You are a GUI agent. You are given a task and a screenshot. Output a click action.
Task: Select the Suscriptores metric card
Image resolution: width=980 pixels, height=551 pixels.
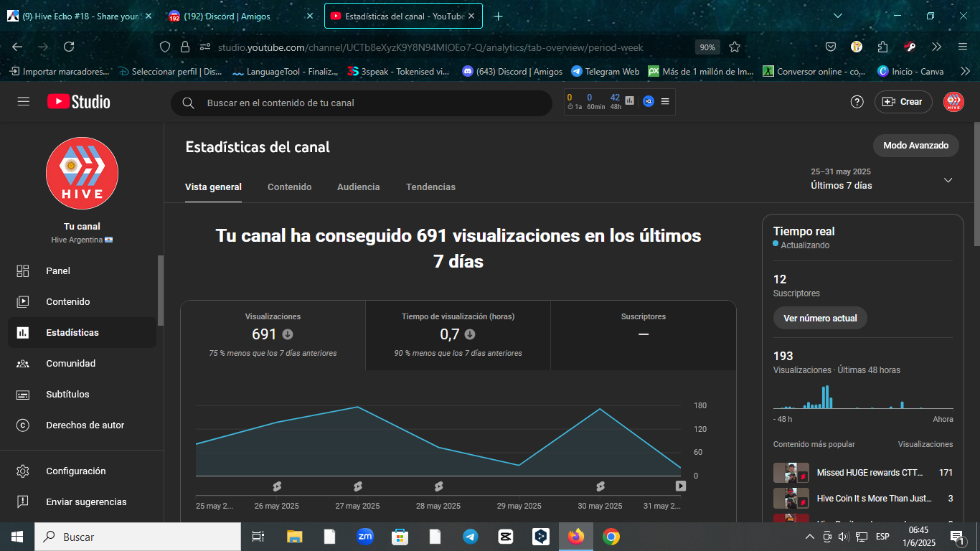point(644,335)
